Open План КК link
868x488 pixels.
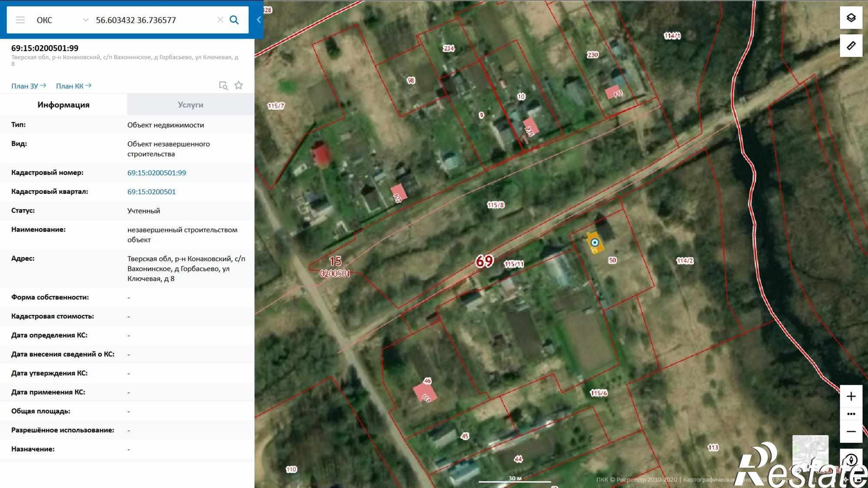74,86
